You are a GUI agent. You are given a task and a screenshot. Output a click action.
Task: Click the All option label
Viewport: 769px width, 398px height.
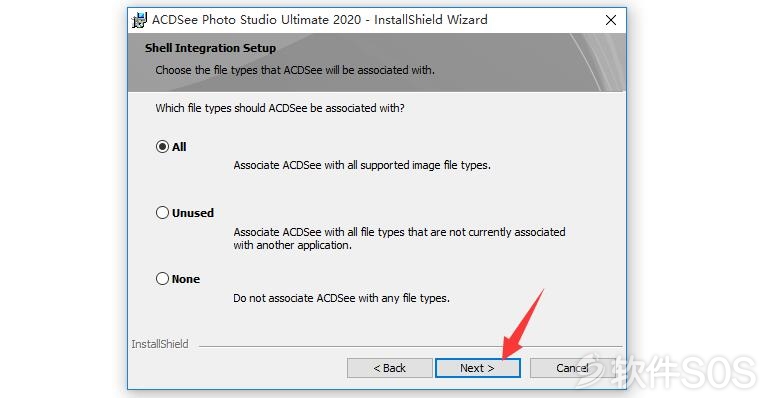pos(179,147)
